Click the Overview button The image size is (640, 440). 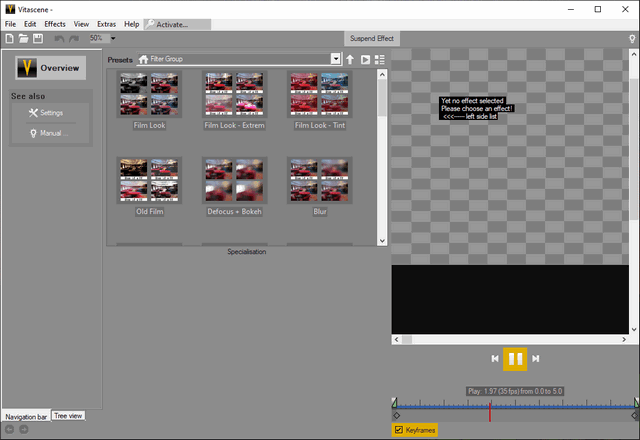coord(50,68)
